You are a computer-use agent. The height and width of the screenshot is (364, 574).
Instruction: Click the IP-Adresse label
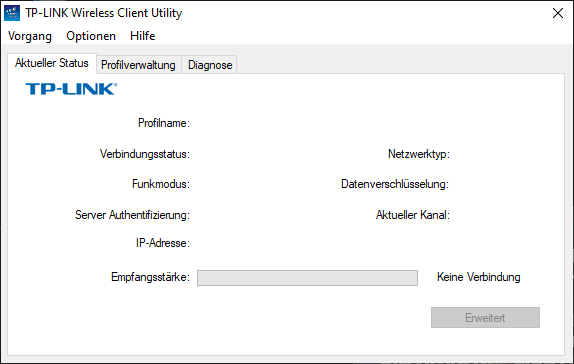tap(163, 243)
